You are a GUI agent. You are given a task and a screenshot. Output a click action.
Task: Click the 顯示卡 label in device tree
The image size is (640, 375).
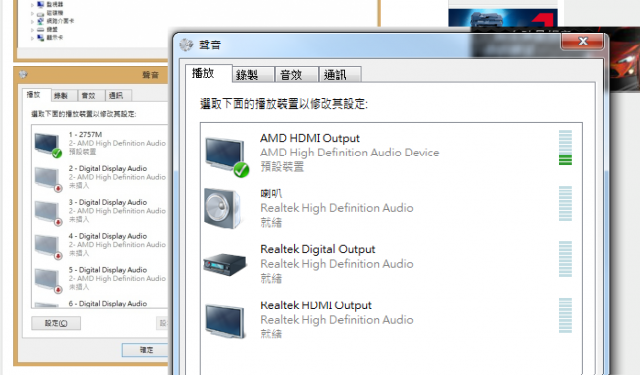[55, 38]
